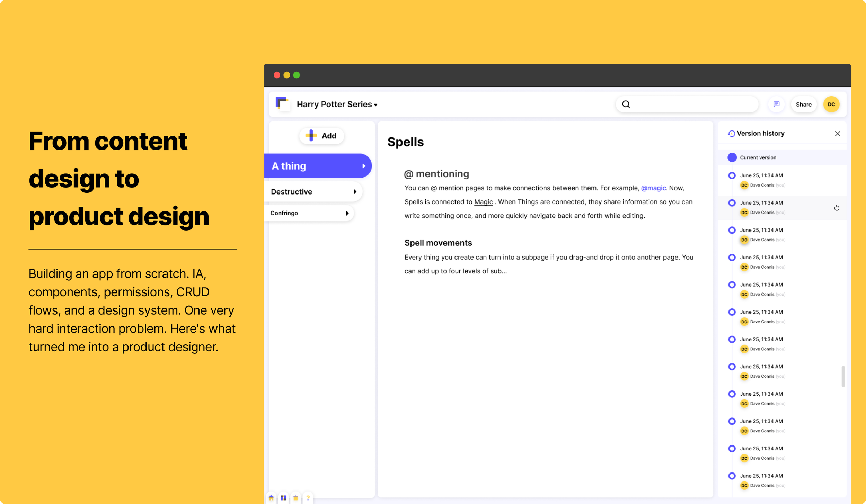
Task: Open the comments icon next to Share
Action: click(x=776, y=104)
